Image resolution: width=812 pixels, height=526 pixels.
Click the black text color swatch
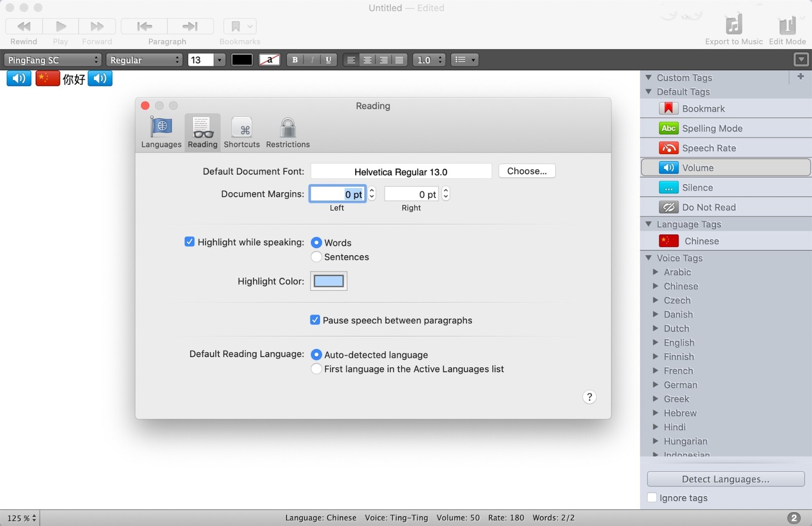(242, 60)
